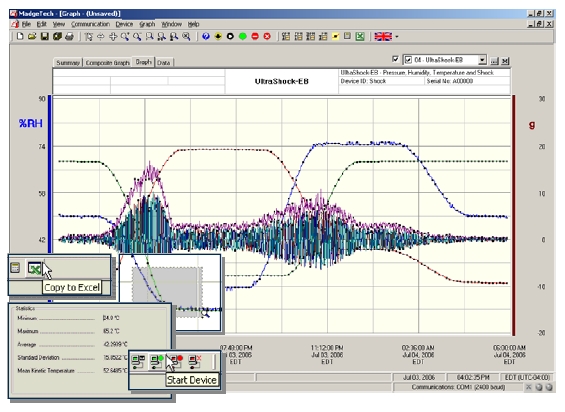565x412 pixels.
Task: Click the UltraShock-EB graph title
Action: pos(282,81)
